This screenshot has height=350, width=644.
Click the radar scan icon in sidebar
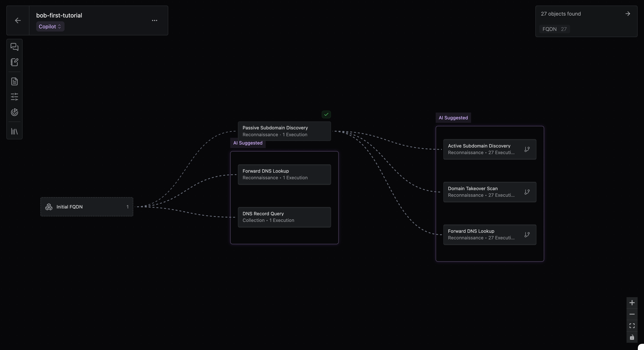[x=14, y=112]
